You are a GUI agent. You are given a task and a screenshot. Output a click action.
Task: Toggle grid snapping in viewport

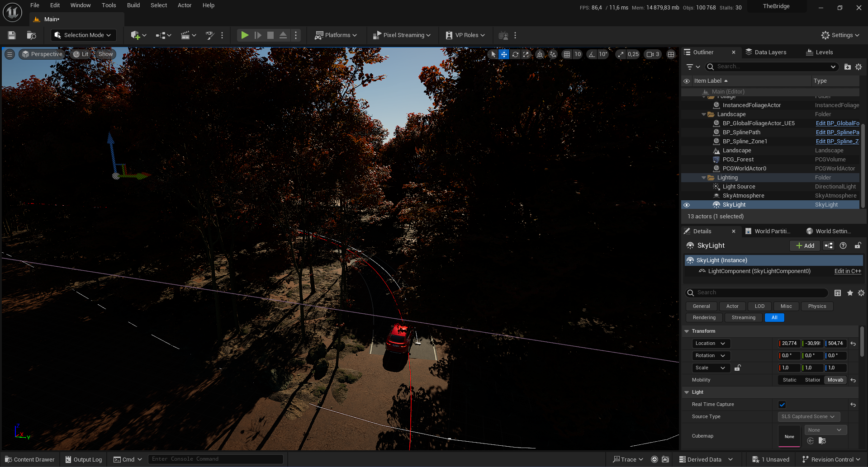(567, 54)
